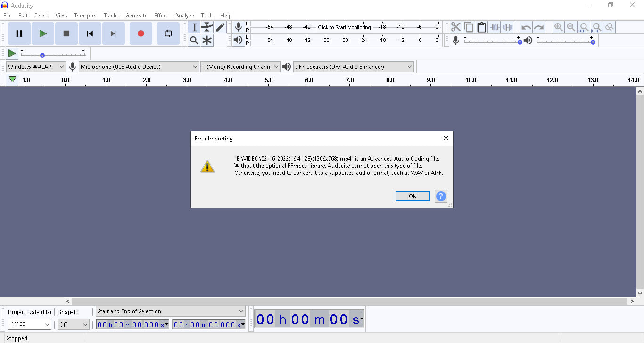Open the Select menu
Screen dimensions: 644x343
tap(42, 16)
